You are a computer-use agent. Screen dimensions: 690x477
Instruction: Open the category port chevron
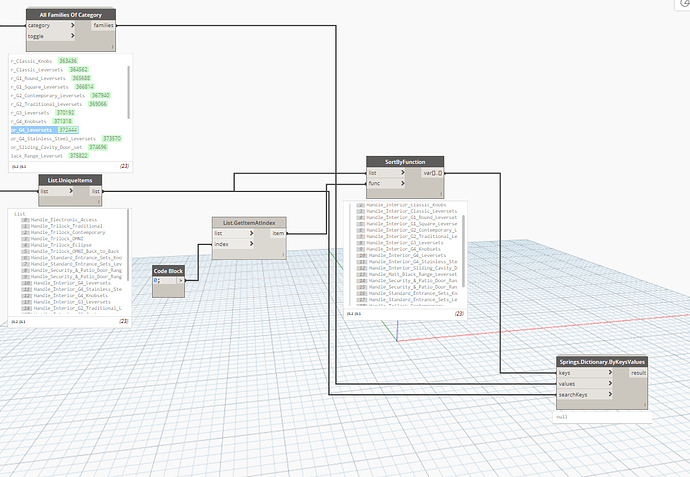(73, 25)
